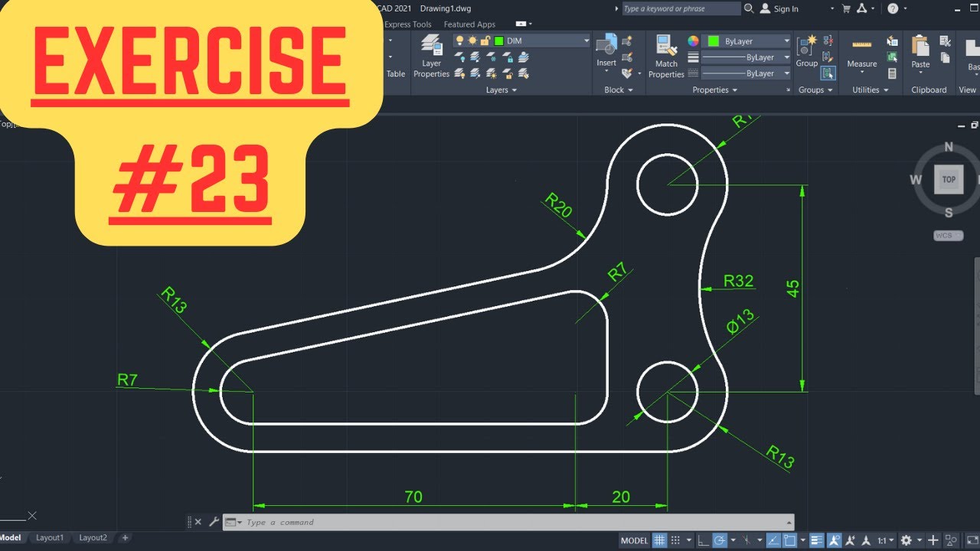Open the Help question mark icon
Screen dimensions: 980x551
(893, 8)
